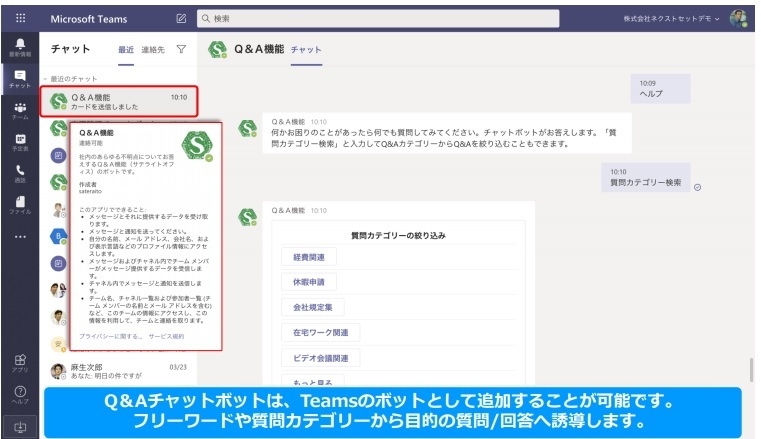Open the 麻生次郎 chat in list
The image size is (761, 439).
click(x=119, y=371)
